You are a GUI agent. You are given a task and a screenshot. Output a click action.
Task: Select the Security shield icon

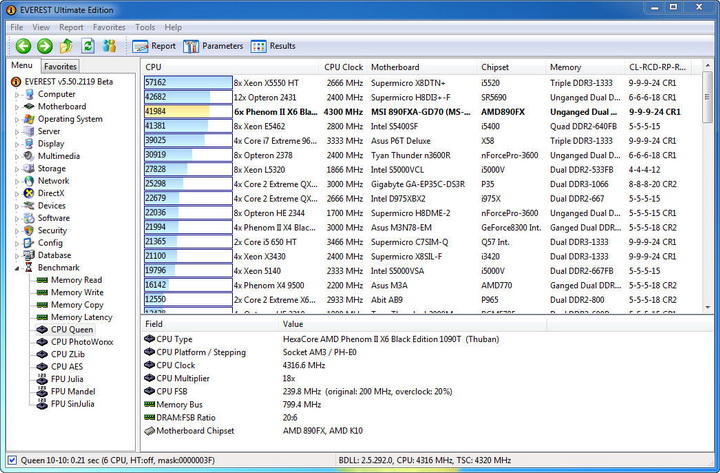29,230
